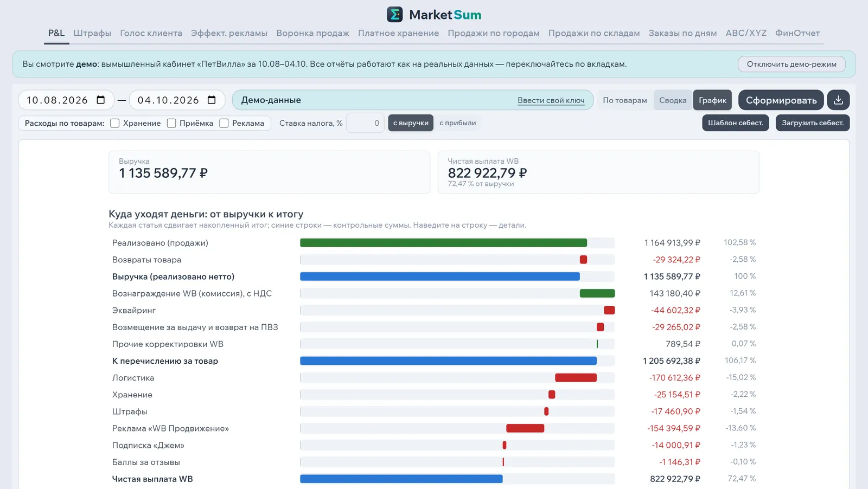Click the red bar for Логистика

tap(576, 378)
